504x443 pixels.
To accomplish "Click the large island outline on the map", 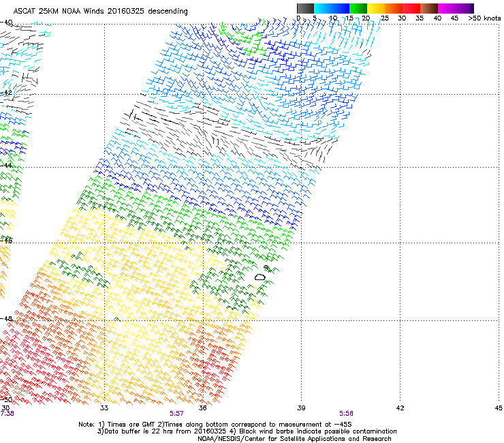I will [260, 277].
